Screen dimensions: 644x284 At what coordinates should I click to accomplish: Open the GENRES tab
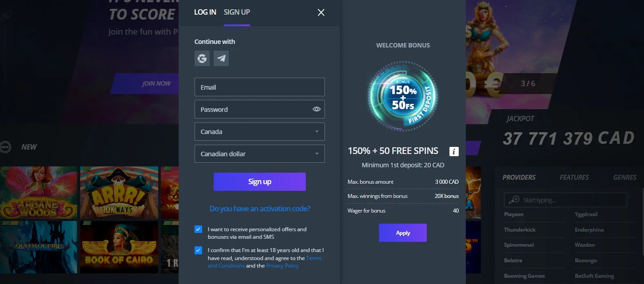pos(625,177)
